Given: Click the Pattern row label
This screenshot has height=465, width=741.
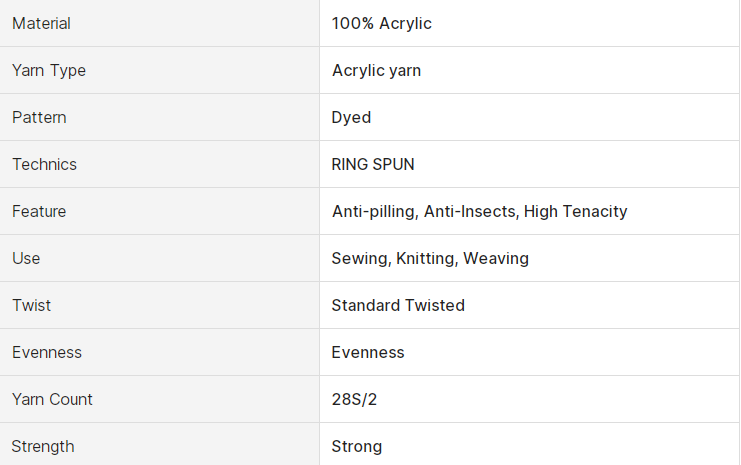Looking at the screenshot, I should pyautogui.click(x=39, y=117).
